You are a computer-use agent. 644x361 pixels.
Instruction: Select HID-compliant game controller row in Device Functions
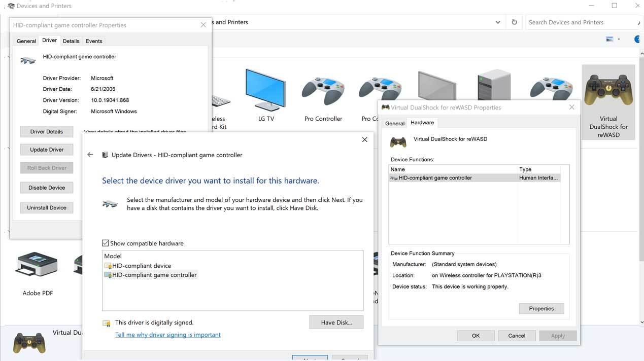click(x=474, y=178)
